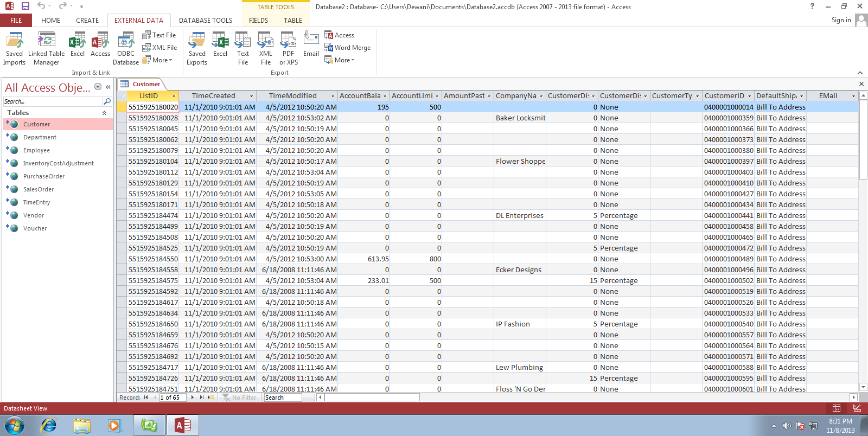
Task: Import an XML File
Action: (x=159, y=48)
